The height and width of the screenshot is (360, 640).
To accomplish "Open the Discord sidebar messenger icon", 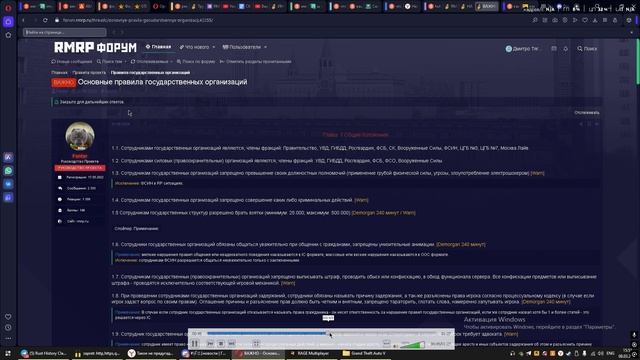I will tap(9, 198).
